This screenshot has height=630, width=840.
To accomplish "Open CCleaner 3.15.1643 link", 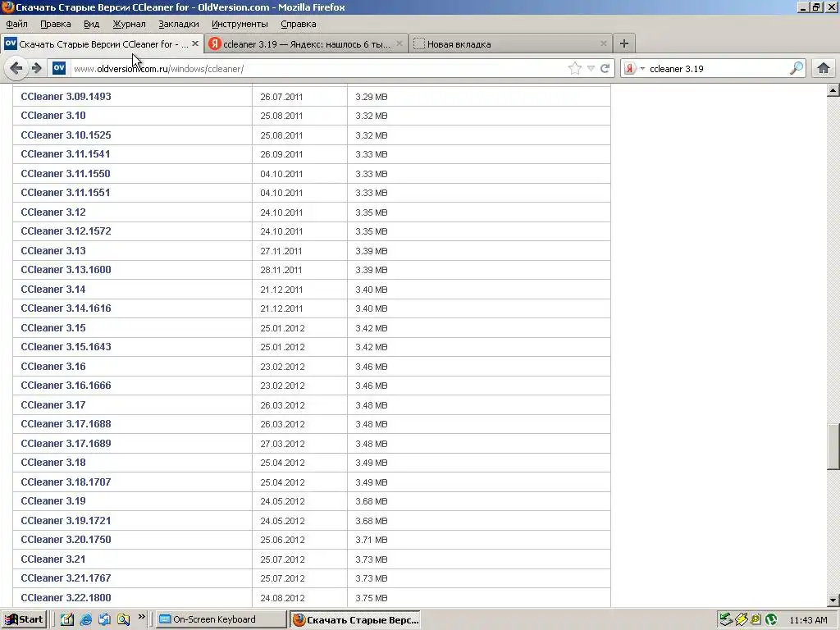I will [66, 347].
